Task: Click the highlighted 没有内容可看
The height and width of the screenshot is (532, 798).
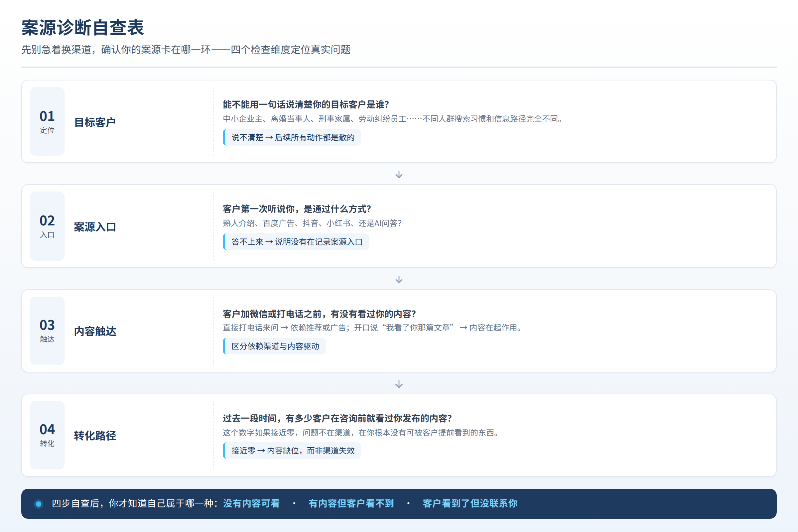Action: coord(251,503)
